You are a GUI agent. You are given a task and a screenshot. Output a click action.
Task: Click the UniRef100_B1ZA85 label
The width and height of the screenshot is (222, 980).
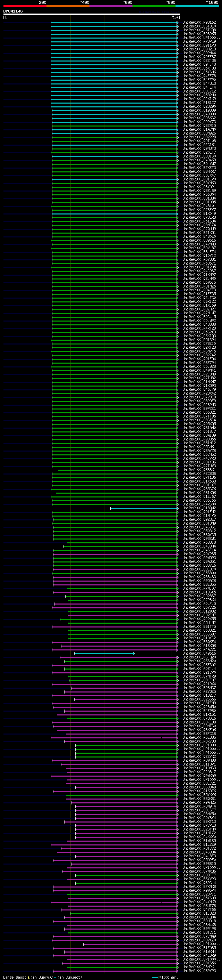tap(199, 948)
